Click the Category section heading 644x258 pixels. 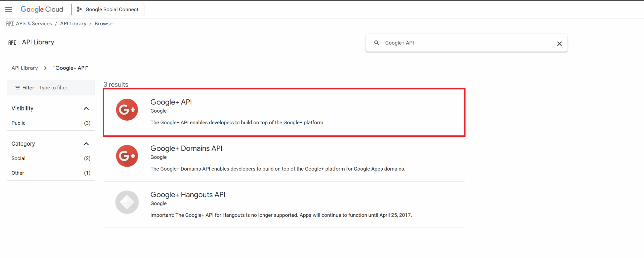[23, 144]
